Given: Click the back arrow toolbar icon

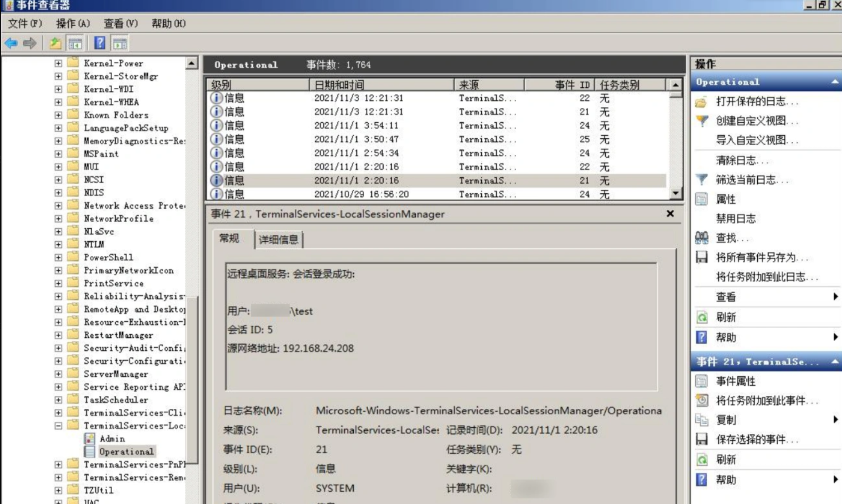Looking at the screenshot, I should (11, 43).
